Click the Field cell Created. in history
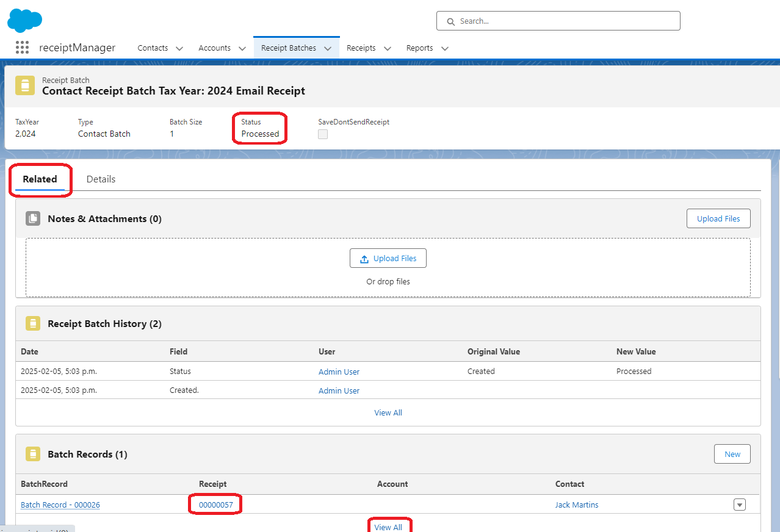The width and height of the screenshot is (780, 532). point(184,390)
